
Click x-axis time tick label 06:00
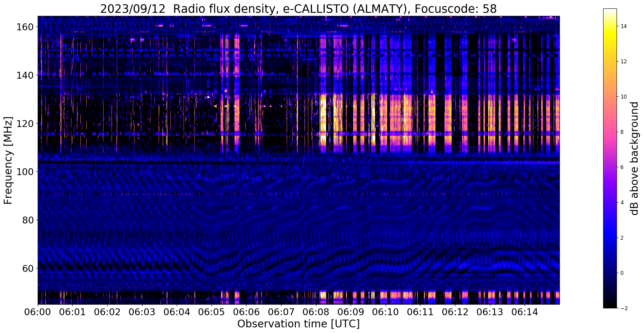[x=38, y=312]
